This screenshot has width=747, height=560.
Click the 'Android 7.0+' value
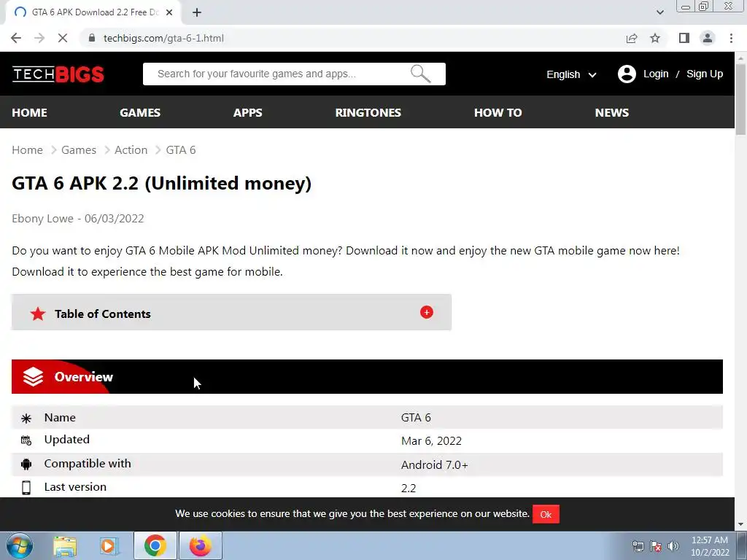pyautogui.click(x=435, y=464)
